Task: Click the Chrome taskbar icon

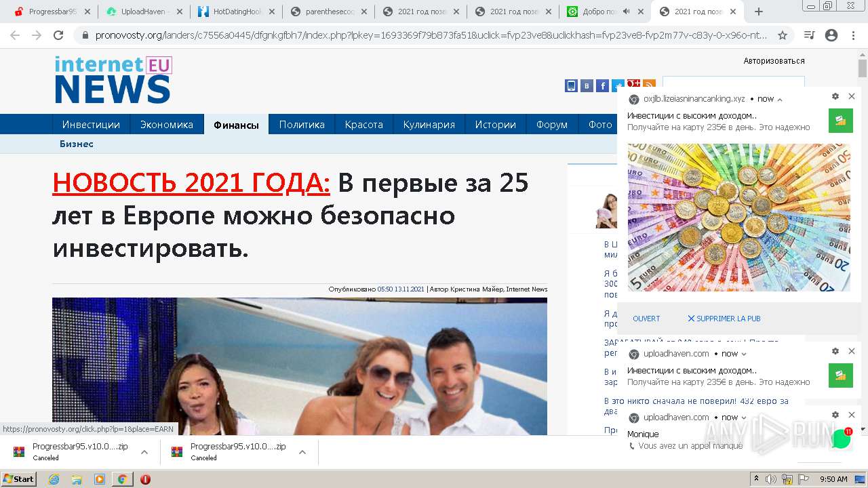Action: (122, 479)
